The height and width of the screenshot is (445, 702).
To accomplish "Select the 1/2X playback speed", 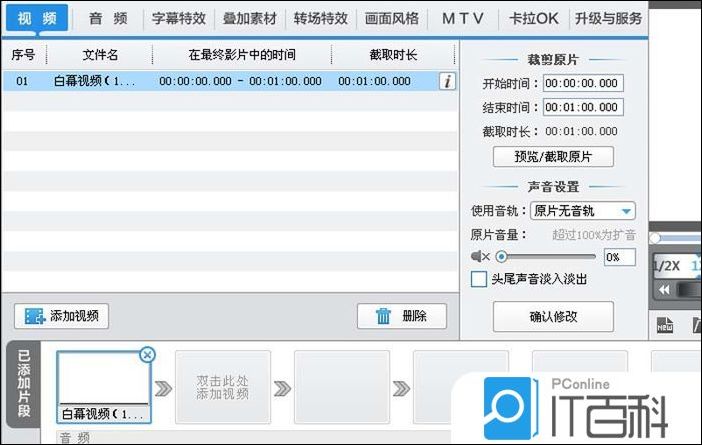I will click(x=666, y=265).
